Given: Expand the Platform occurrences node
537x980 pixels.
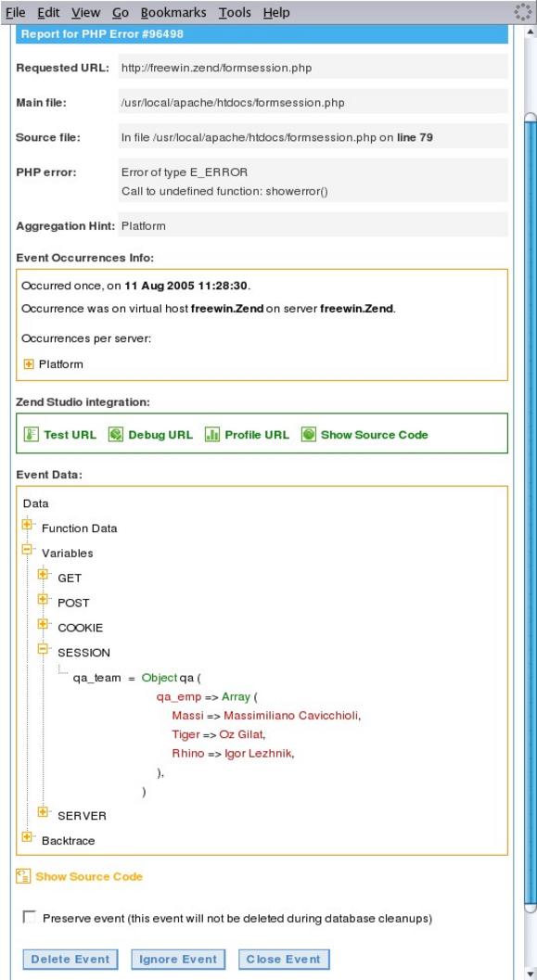Looking at the screenshot, I should tap(29, 363).
